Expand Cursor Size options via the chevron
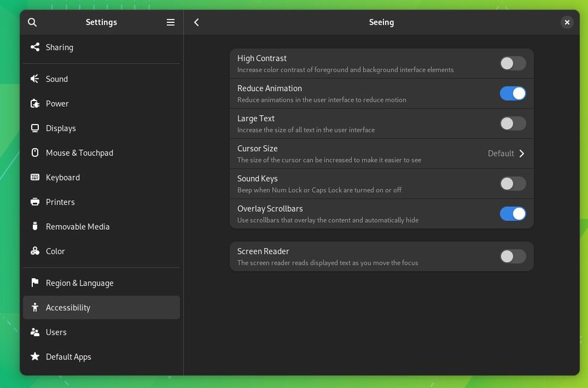 point(522,153)
